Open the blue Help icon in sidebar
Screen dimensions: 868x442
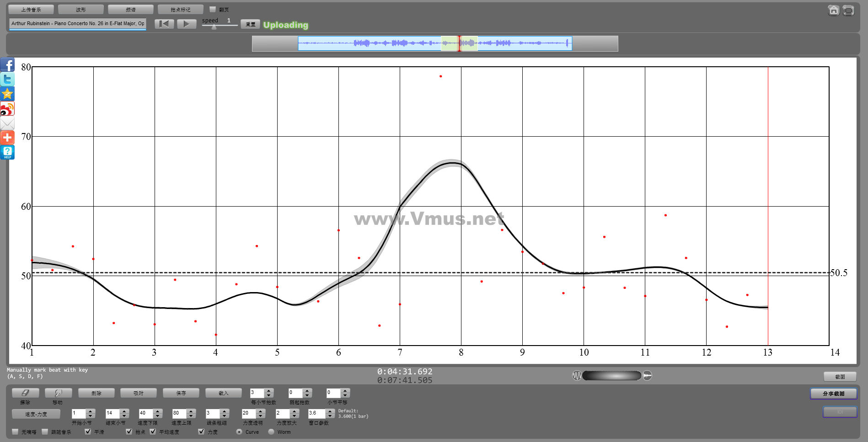pyautogui.click(x=7, y=152)
